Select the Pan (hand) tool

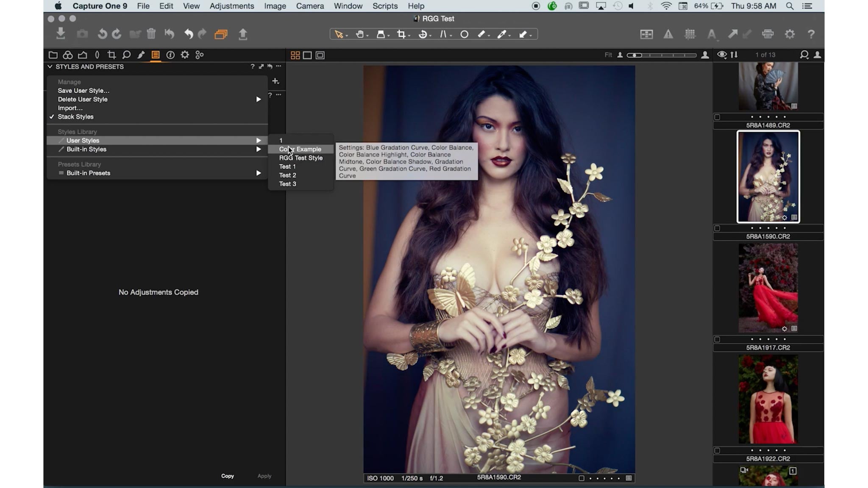tap(360, 34)
